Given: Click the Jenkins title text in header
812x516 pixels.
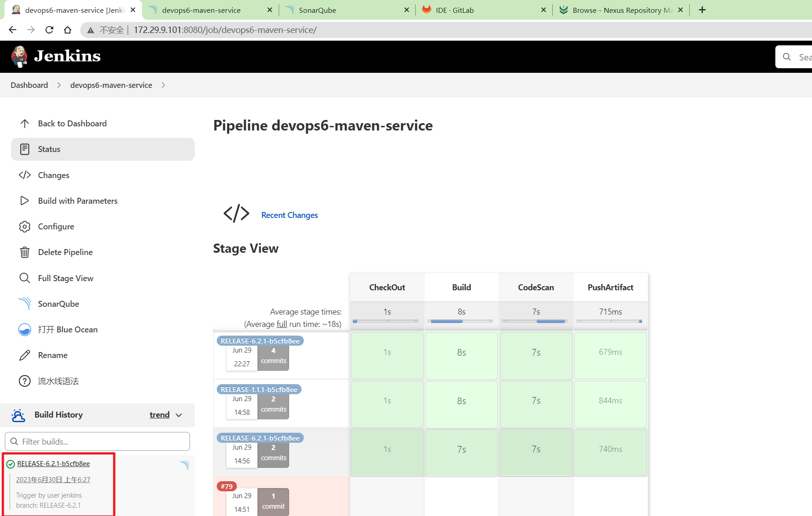Looking at the screenshot, I should (x=67, y=56).
